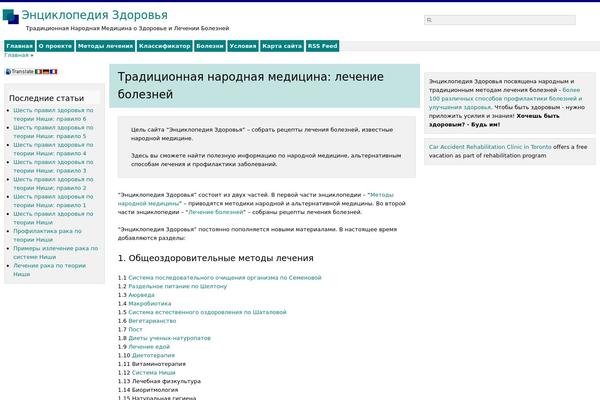Screen dimensions: 600x400
Task: Open article Шесть правил здоровья: правило 1
Action: pyautogui.click(x=53, y=201)
